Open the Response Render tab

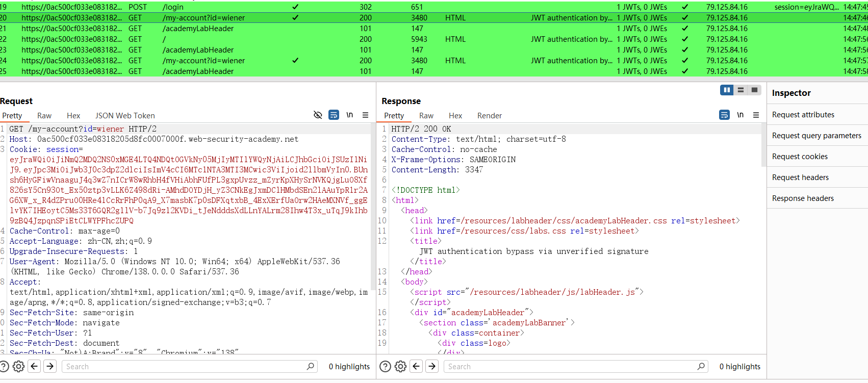pyautogui.click(x=490, y=116)
